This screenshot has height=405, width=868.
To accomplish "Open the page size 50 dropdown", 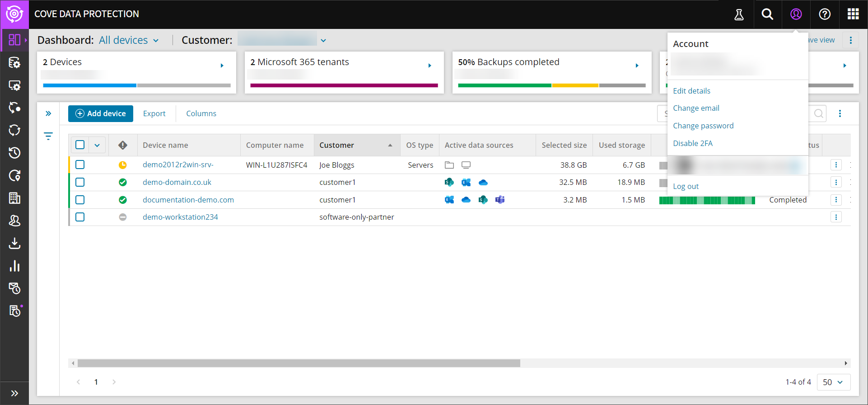I will 833,382.
